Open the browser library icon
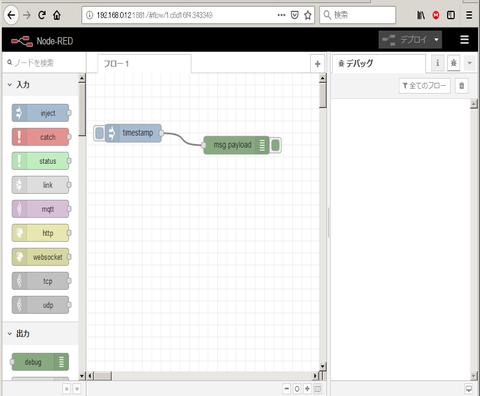Image resolution: width=480 pixels, height=396 pixels. click(x=421, y=15)
